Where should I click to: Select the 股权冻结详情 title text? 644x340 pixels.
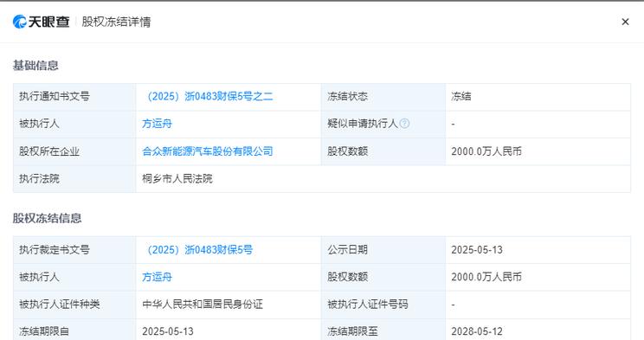[116, 22]
